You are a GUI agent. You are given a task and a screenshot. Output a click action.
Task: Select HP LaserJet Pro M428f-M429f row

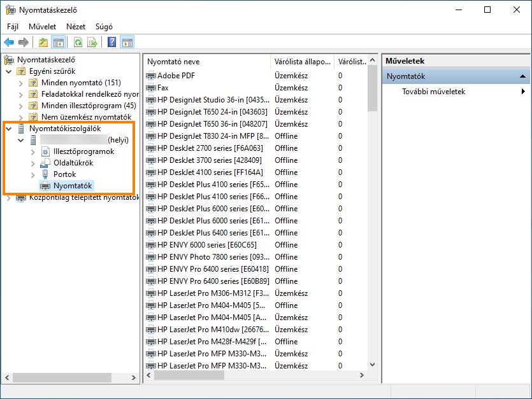[256, 342]
